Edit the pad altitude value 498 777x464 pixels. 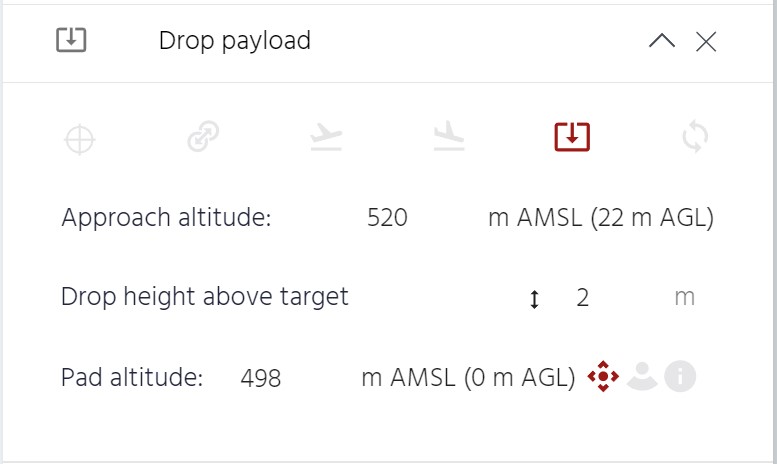click(261, 378)
